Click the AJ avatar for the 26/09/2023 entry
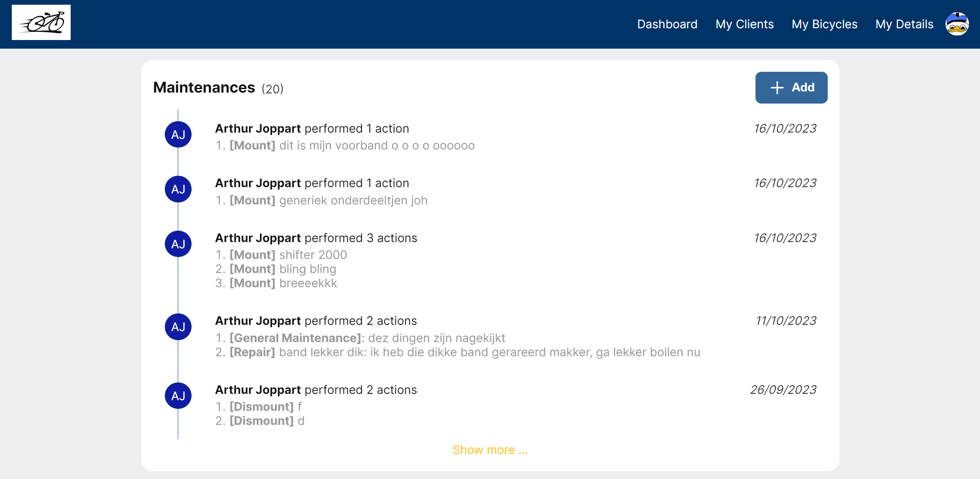The image size is (980, 479). (178, 396)
